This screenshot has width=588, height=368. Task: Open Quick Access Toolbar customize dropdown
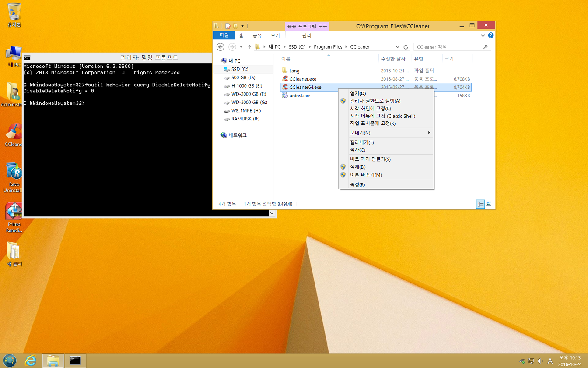tap(242, 26)
